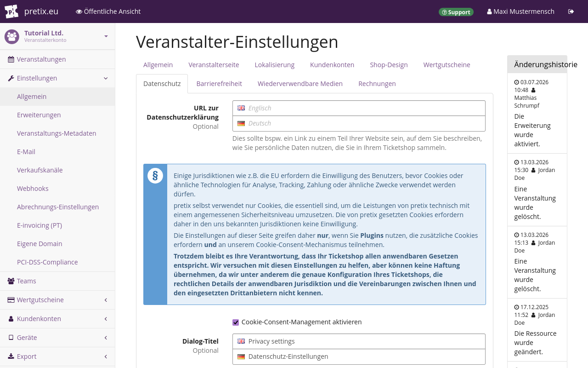
Task: Go to Wiederverwendbare Medien tab
Action: (x=300, y=84)
